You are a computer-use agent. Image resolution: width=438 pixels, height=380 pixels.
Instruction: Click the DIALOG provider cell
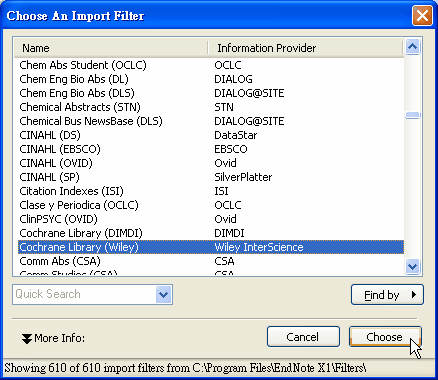(233, 79)
